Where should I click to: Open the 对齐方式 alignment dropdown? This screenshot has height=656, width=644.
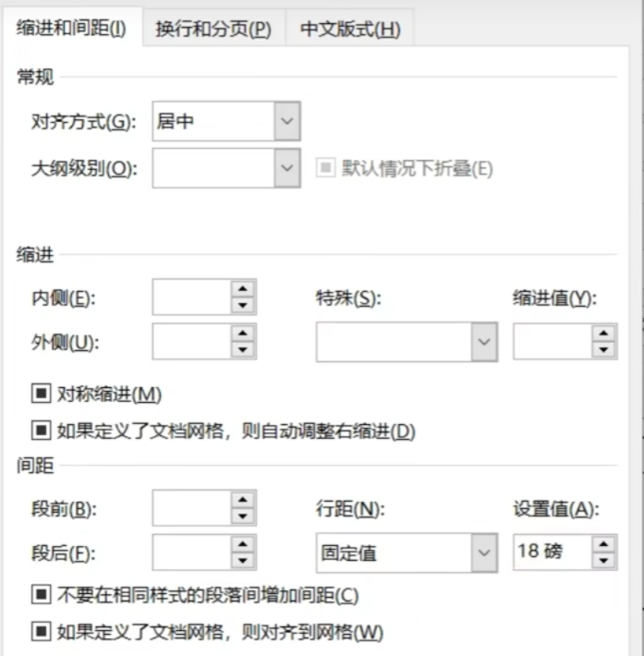tap(287, 122)
